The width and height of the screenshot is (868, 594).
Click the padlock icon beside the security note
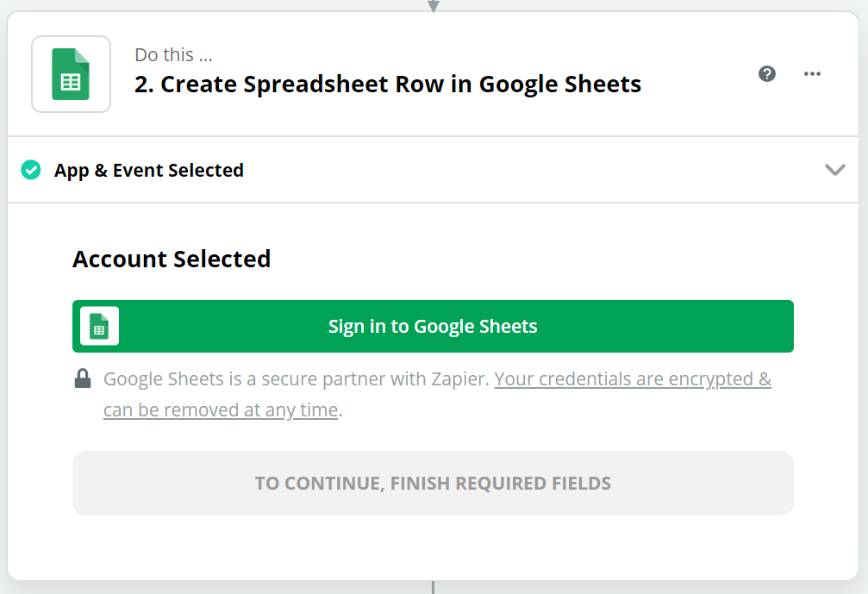tap(83, 378)
